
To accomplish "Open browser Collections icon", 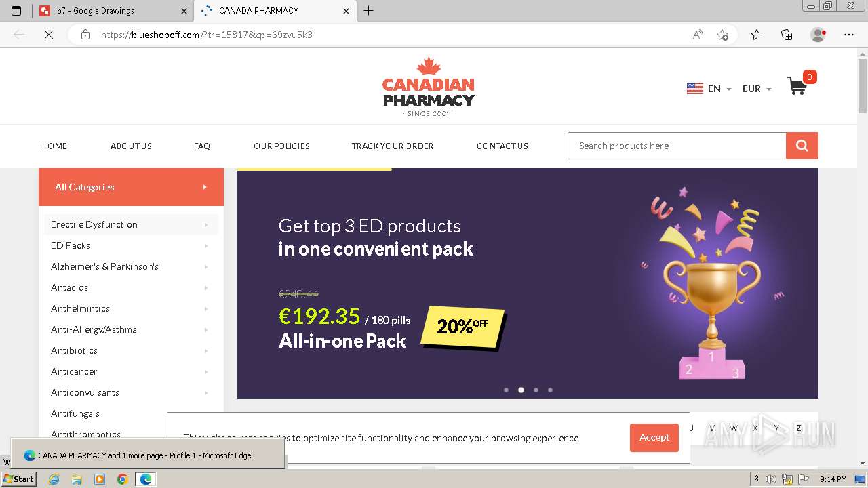I will [x=787, y=35].
